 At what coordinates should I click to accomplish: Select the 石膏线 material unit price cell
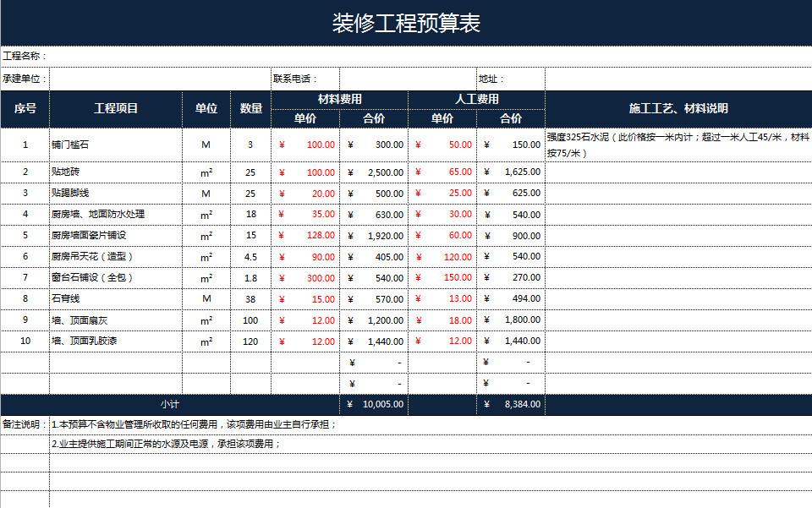305,298
